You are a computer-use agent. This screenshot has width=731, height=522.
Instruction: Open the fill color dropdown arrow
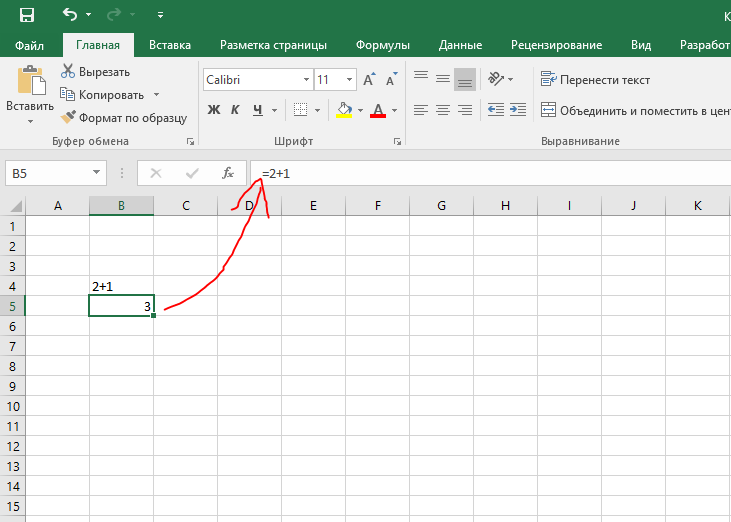pyautogui.click(x=360, y=110)
